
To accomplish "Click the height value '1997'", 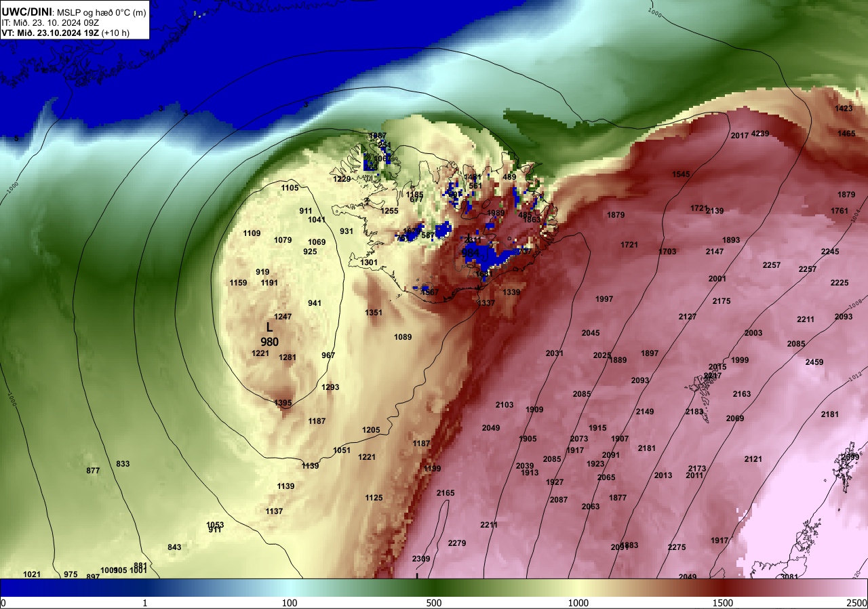I will click(x=604, y=299).
